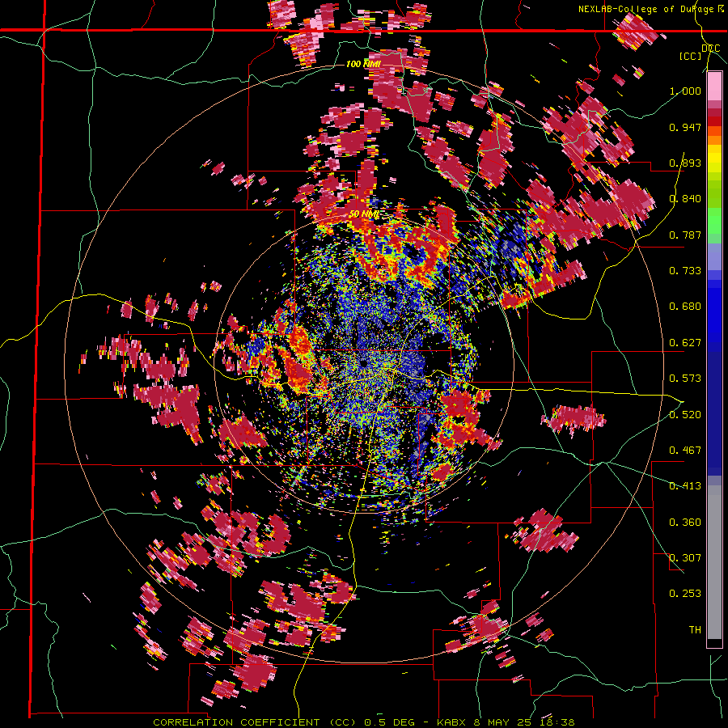
Task: Click the 0.360 scale label
Action: tap(685, 523)
